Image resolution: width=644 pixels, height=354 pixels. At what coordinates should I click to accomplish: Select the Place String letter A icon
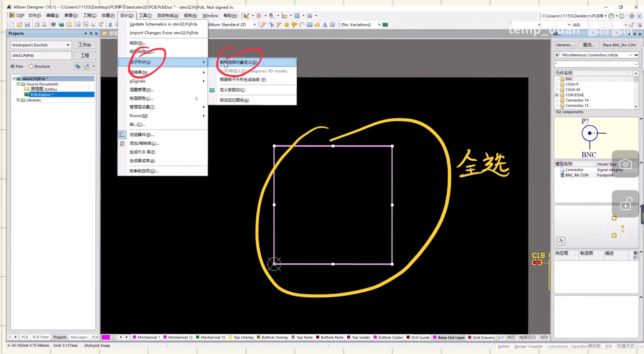[x=325, y=25]
